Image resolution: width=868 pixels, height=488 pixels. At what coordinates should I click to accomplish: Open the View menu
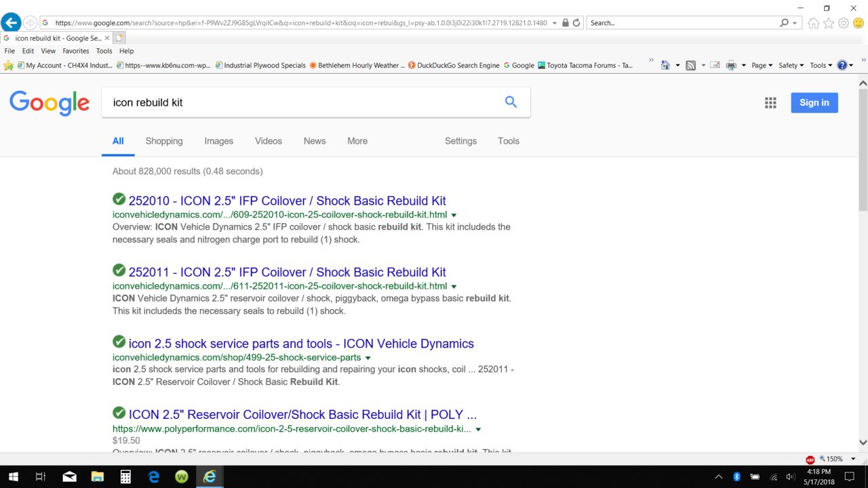(x=48, y=51)
